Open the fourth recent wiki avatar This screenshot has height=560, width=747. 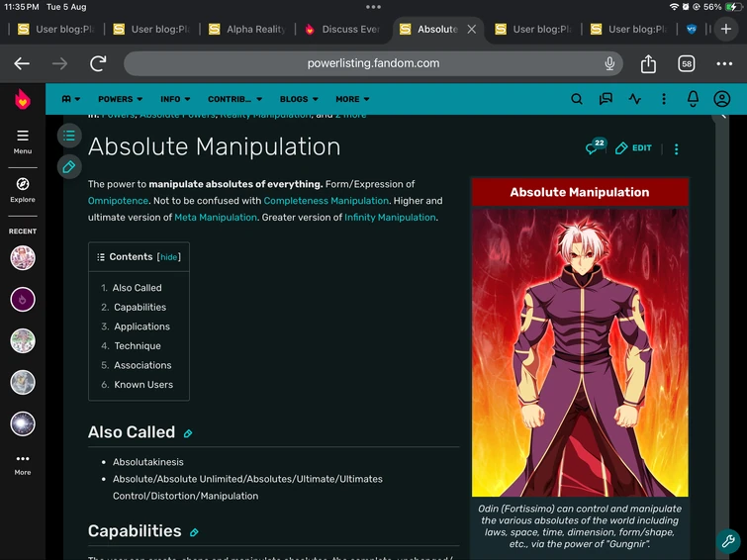[x=23, y=382]
